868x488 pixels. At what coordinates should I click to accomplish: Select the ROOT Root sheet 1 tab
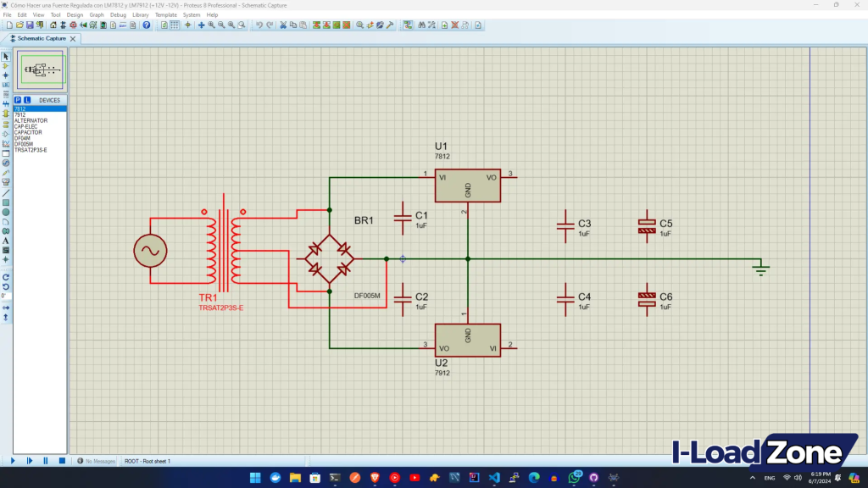(x=148, y=461)
